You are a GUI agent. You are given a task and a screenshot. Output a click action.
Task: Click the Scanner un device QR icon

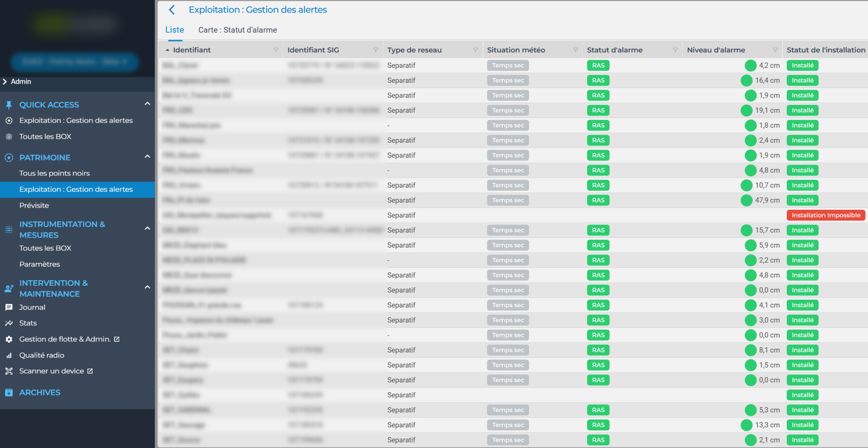click(9, 371)
